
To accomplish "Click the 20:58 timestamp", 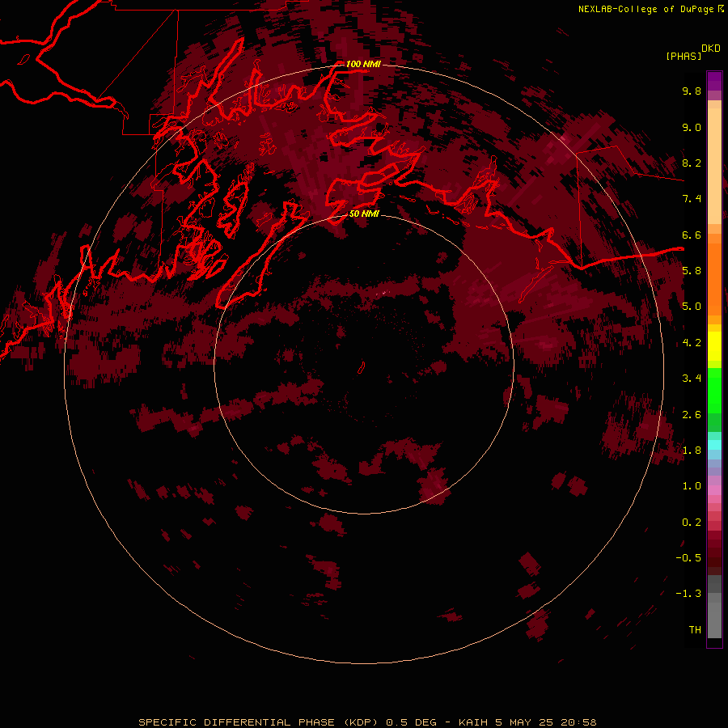I will point(578,722).
